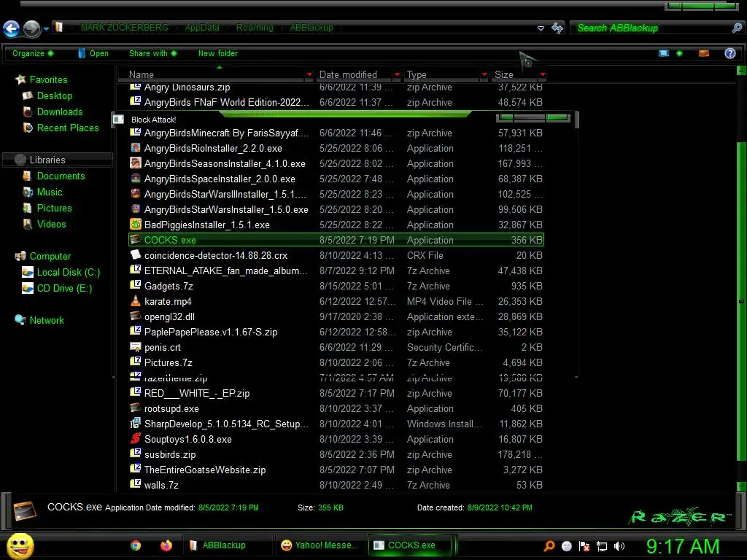Select AngryBirdsSpaceInstaller_2.0.0.exe icon
Image resolution: width=747 pixels, height=560 pixels.
[x=136, y=179]
